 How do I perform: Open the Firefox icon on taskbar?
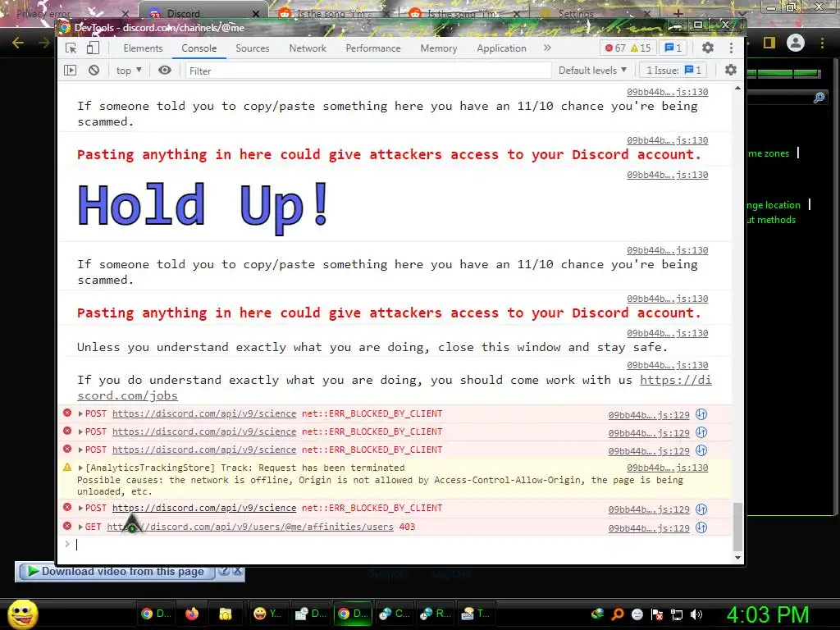191,614
